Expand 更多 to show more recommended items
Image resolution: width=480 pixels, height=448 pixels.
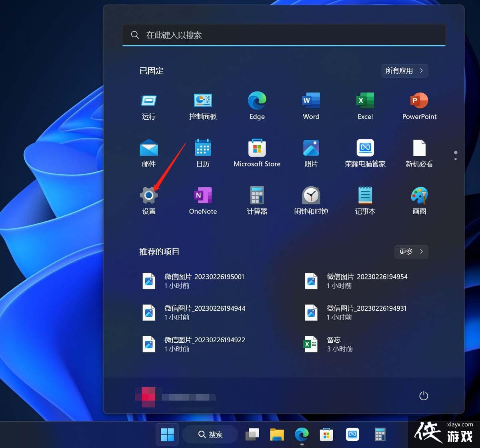pyautogui.click(x=411, y=252)
